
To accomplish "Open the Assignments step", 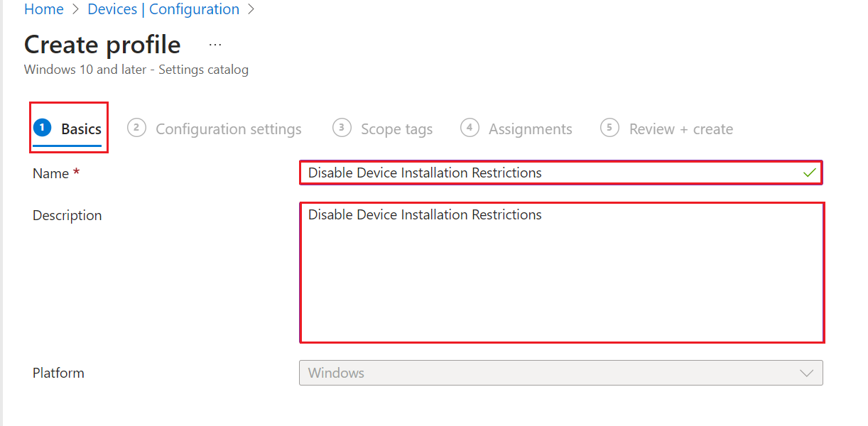I will click(530, 129).
